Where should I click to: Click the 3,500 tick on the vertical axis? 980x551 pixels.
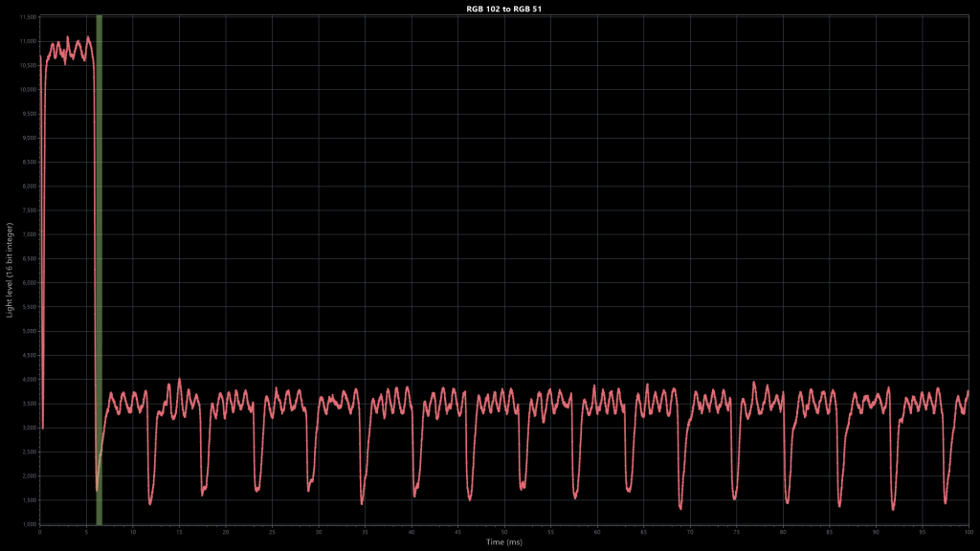click(30, 405)
